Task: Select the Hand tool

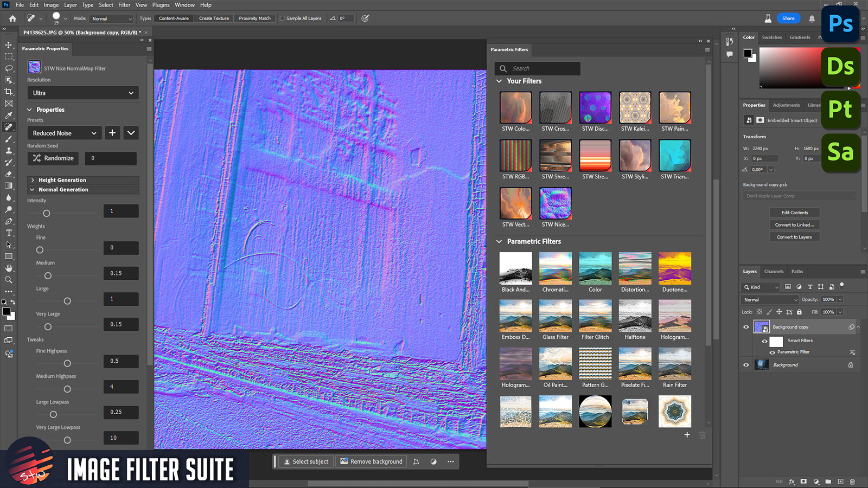Action: tap(9, 268)
